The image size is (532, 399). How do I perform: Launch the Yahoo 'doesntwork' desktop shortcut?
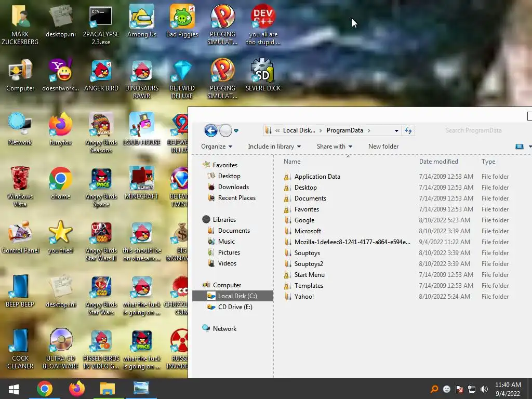pos(60,75)
